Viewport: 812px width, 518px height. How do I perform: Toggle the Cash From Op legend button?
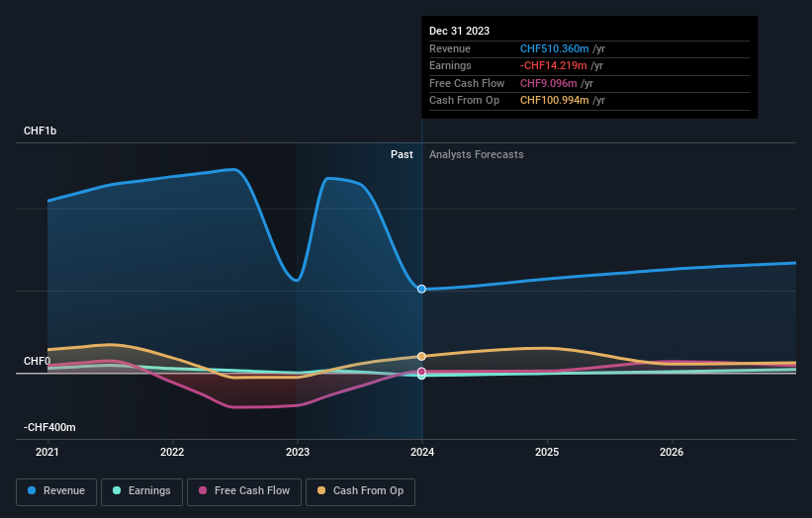tap(360, 491)
